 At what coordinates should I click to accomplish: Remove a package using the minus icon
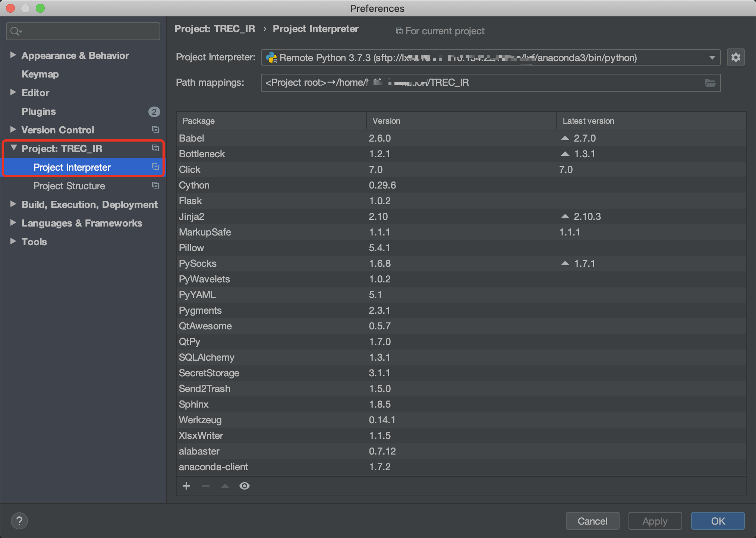[205, 485]
